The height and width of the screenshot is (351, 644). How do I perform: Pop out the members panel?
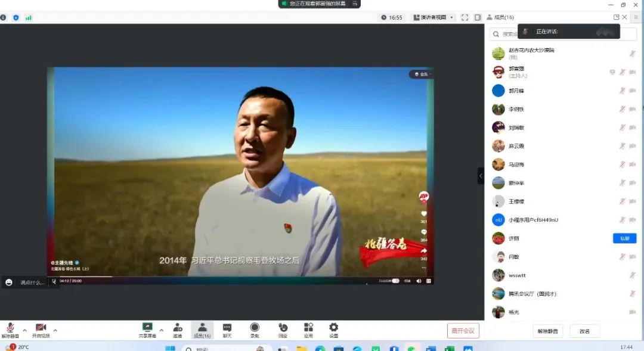616,17
